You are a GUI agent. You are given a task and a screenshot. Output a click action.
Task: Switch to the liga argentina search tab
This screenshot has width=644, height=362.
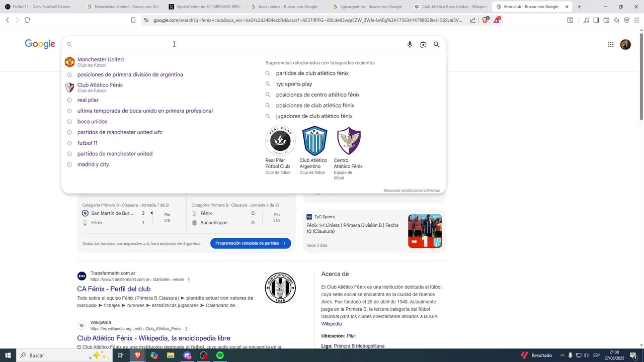369,7
